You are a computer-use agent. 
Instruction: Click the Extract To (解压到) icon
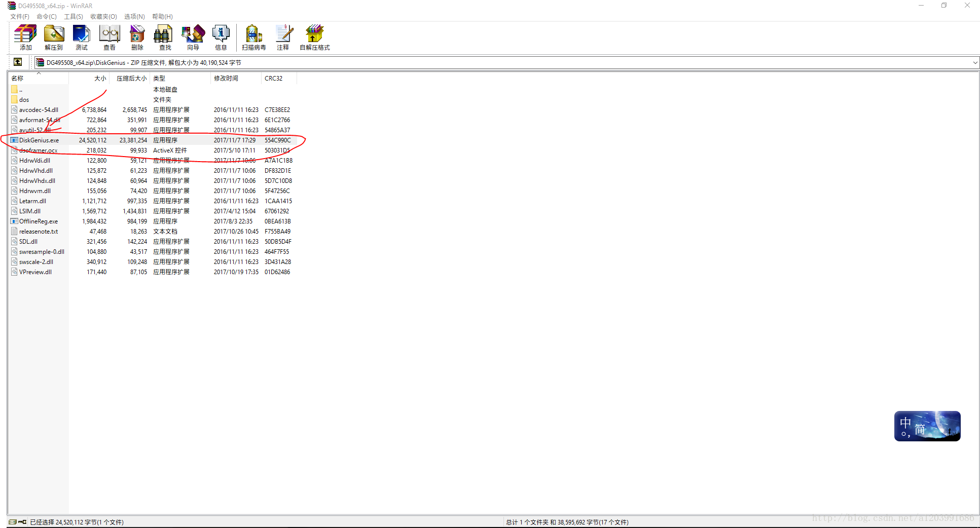click(x=54, y=37)
